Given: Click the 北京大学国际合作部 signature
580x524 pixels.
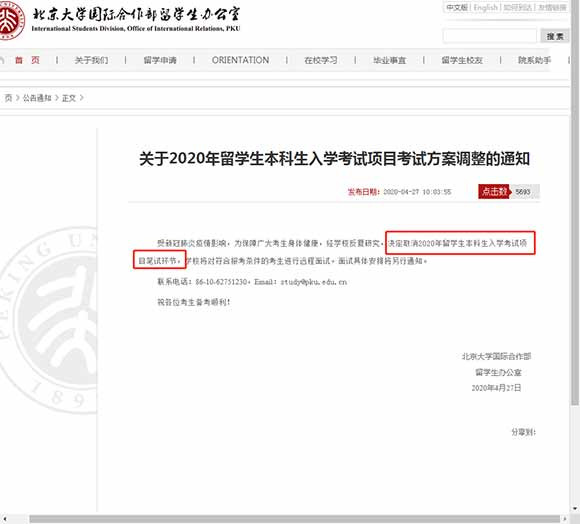Looking at the screenshot, I should (x=496, y=356).
